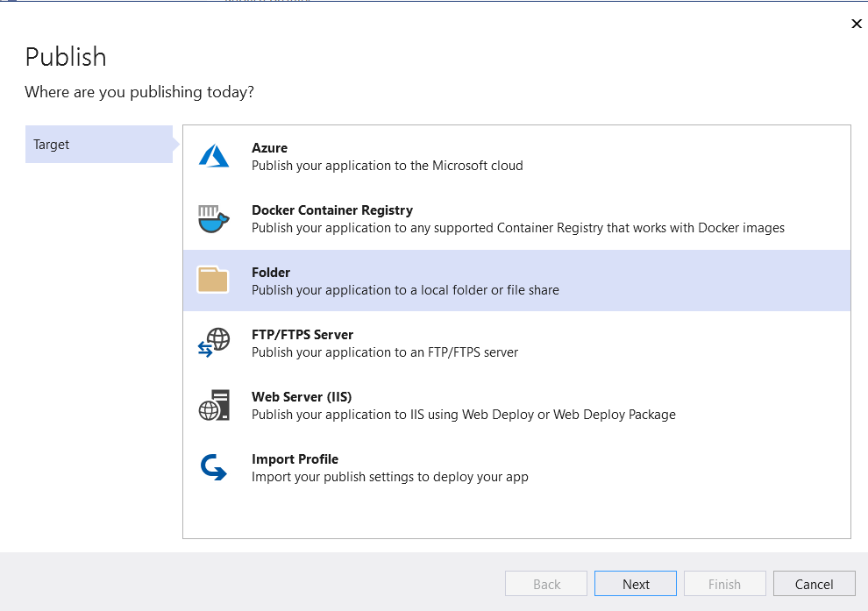Click the FTP/FTPS globe with arrows icon
Screen dimensions: 868x611
click(214, 343)
